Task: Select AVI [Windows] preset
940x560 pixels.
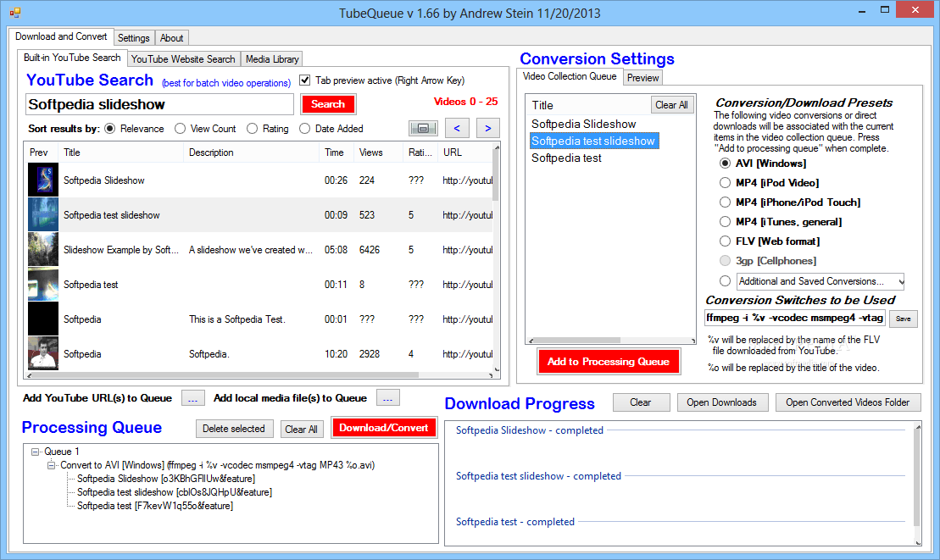Action: coord(725,164)
